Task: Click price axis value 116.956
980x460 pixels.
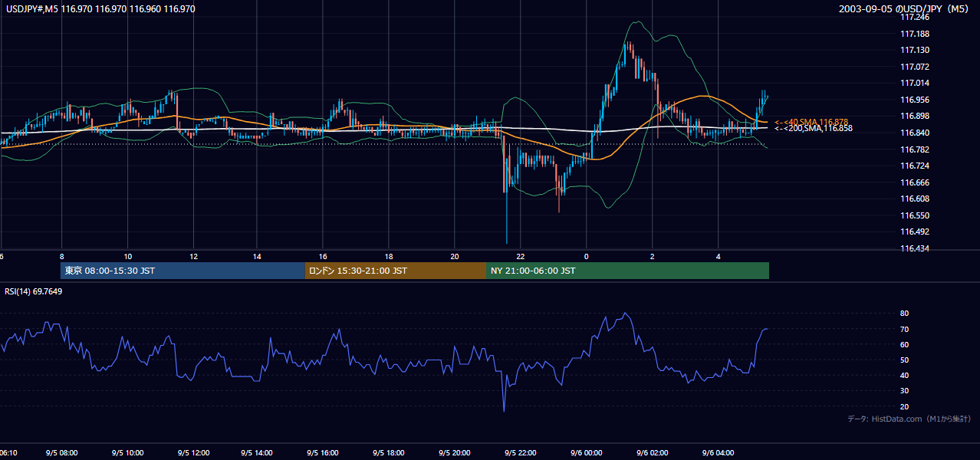Action: pyautogui.click(x=915, y=100)
